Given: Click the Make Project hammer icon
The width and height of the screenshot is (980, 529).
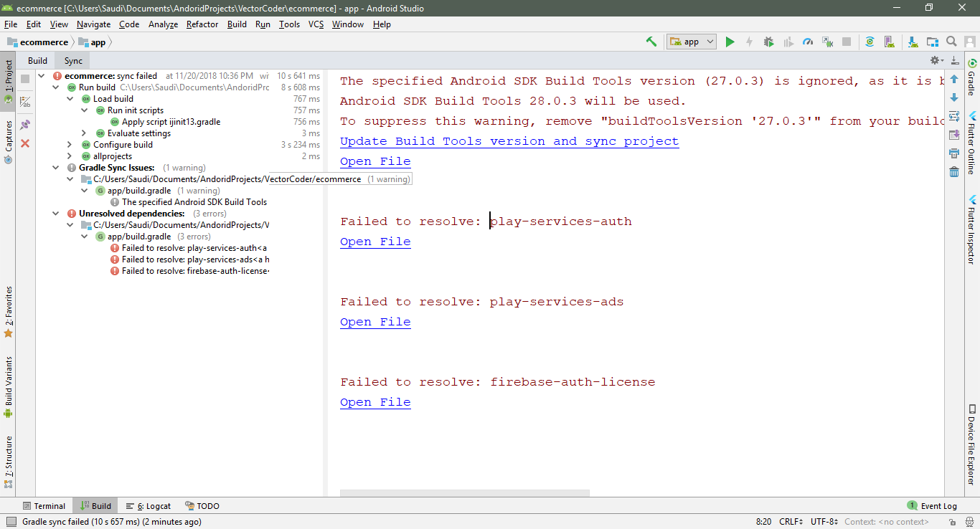Looking at the screenshot, I should click(651, 42).
